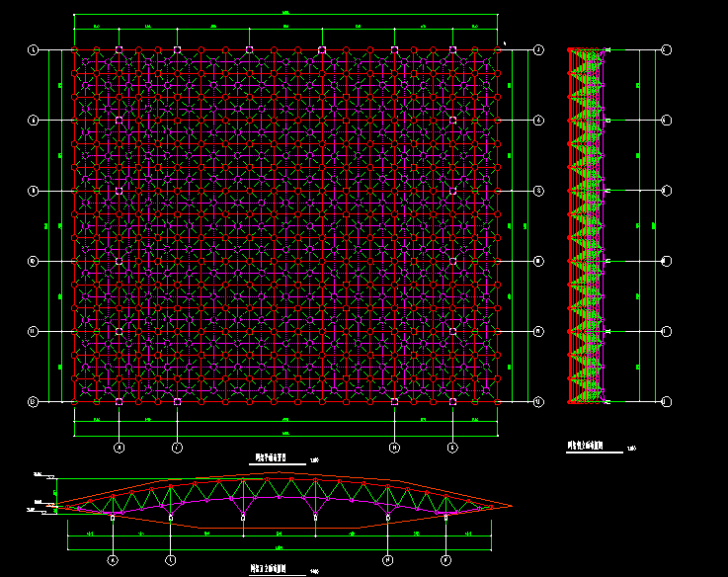Click the top axis bubble right of the side elevation
Viewport: 728px width, 577px height.
pos(666,49)
